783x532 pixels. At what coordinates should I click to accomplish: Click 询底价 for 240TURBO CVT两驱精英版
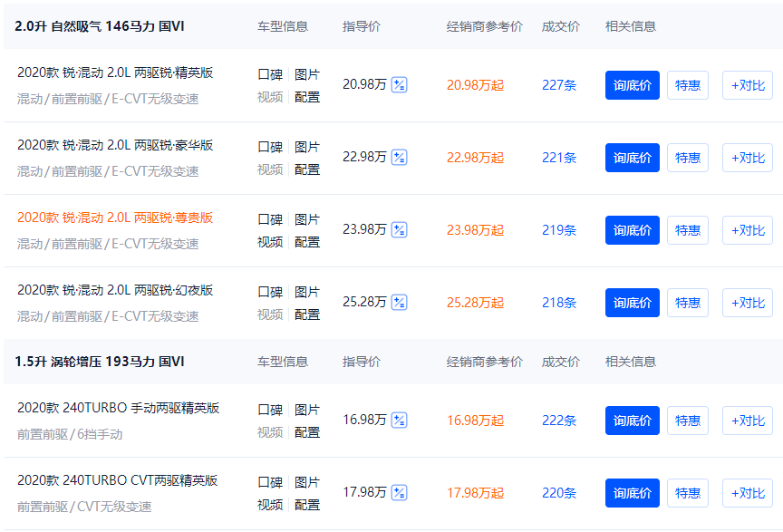[633, 493]
